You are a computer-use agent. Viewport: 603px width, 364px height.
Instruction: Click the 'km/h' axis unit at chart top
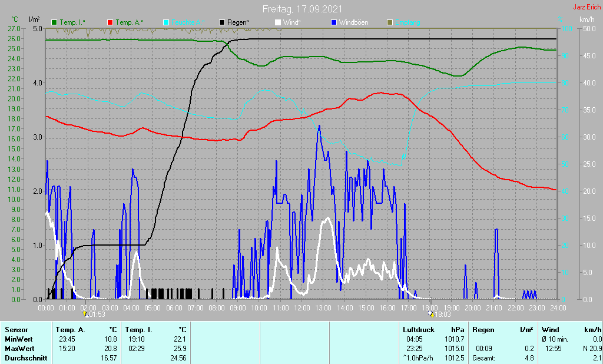click(x=587, y=19)
